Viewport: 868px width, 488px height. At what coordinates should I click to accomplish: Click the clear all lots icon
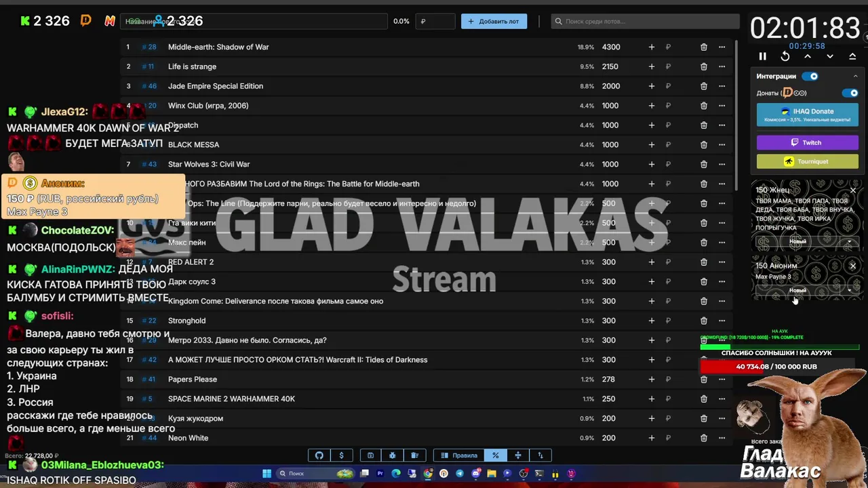(x=415, y=455)
